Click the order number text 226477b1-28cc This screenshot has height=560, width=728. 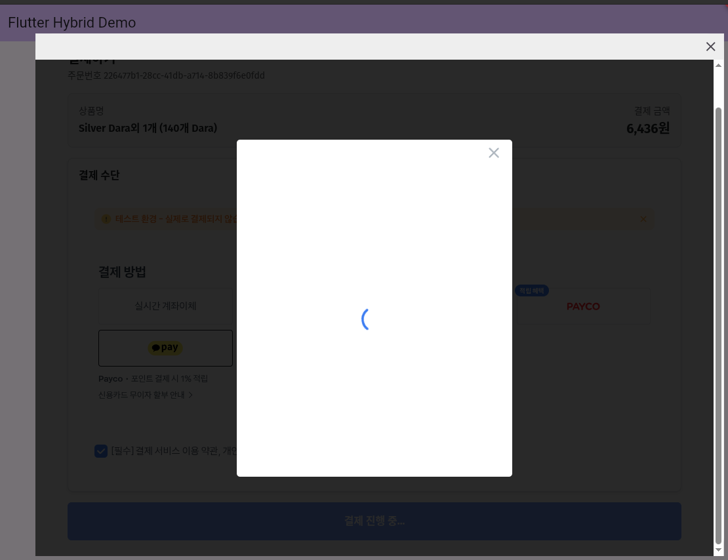[184, 75]
